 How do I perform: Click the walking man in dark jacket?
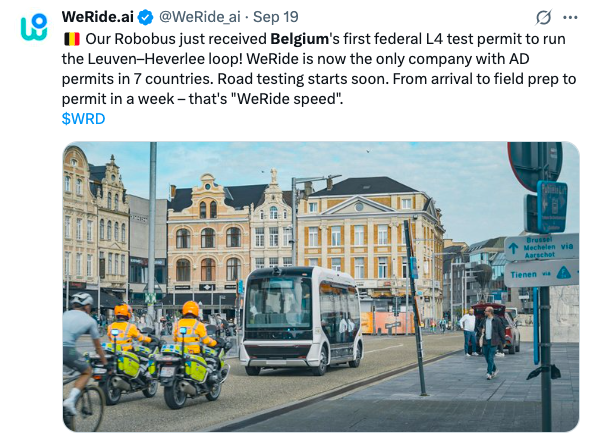click(x=492, y=342)
